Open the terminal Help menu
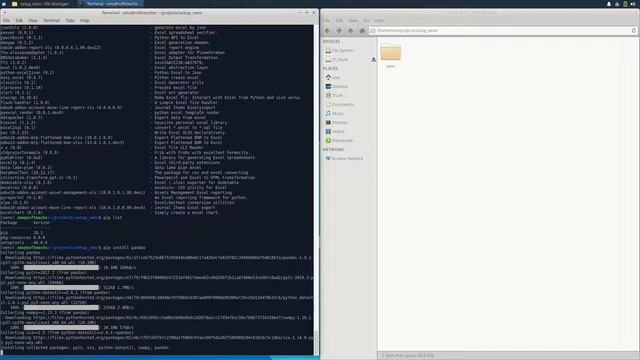The height and width of the screenshot is (360, 640). point(84,20)
